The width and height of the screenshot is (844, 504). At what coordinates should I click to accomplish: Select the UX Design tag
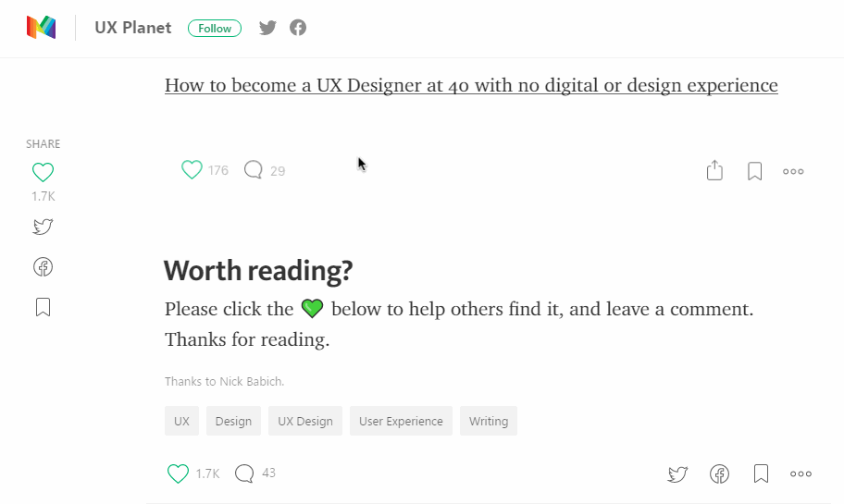coord(305,421)
